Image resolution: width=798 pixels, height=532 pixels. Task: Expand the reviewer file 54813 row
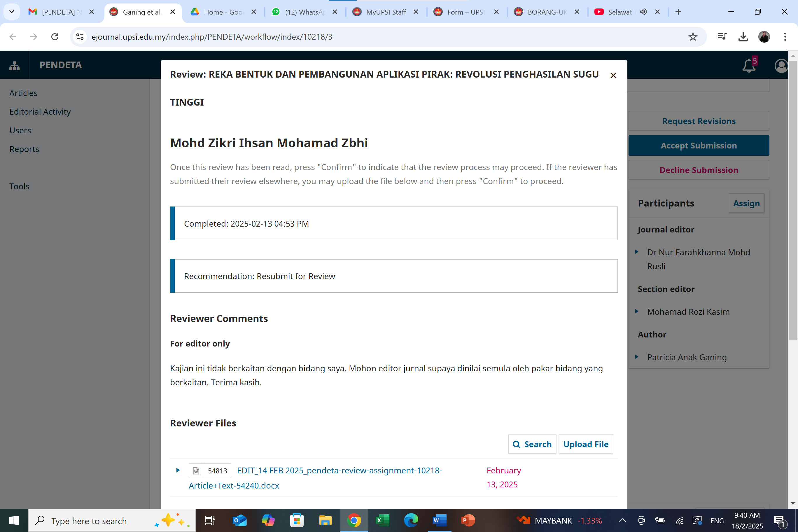178,470
